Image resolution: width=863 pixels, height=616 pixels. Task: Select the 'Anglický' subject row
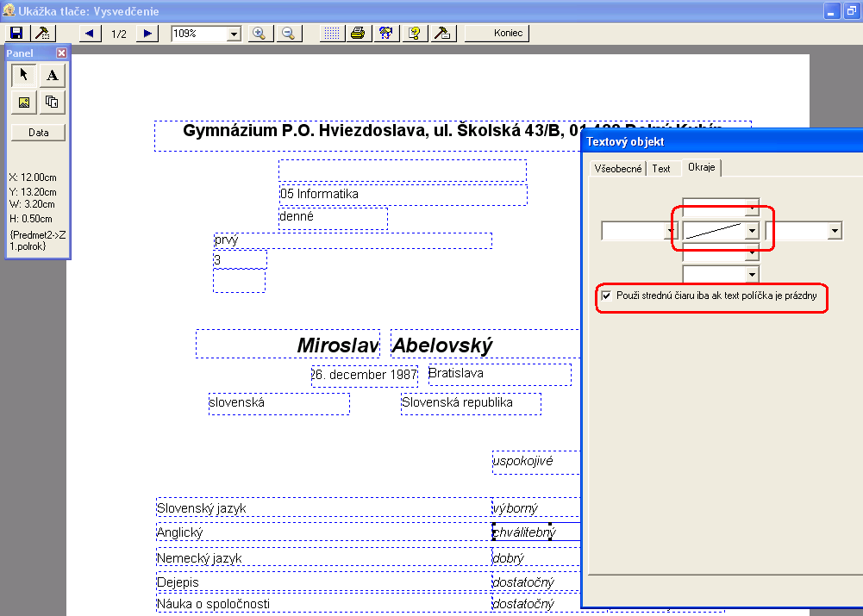[323, 532]
